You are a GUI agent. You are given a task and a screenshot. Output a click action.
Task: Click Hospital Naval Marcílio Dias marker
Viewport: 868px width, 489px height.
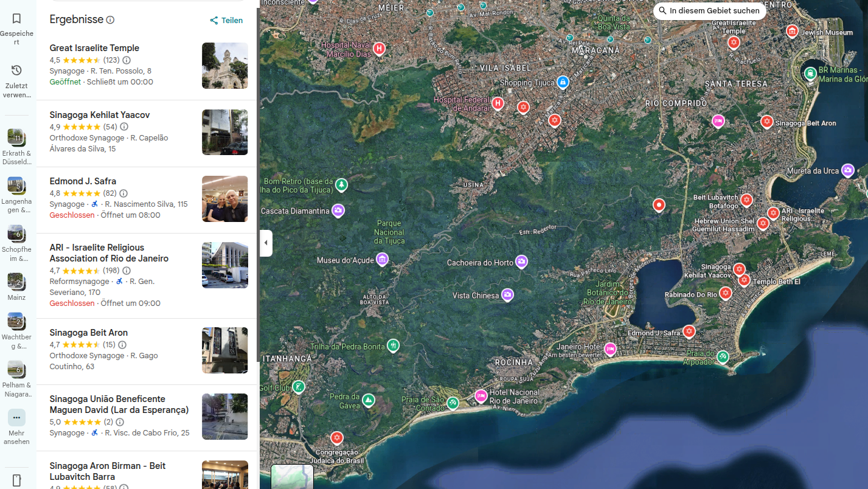[x=380, y=48]
